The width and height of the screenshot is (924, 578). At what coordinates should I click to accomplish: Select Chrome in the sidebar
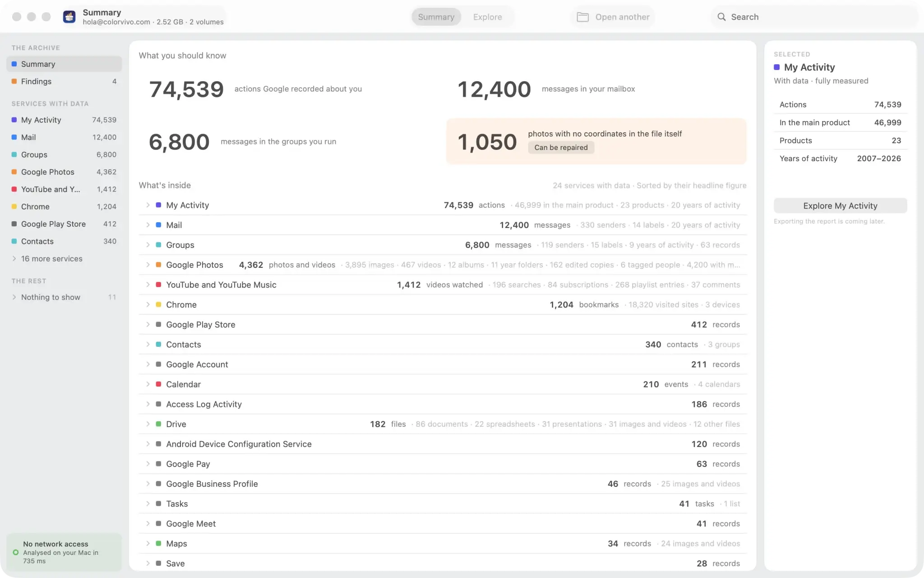click(x=64, y=206)
